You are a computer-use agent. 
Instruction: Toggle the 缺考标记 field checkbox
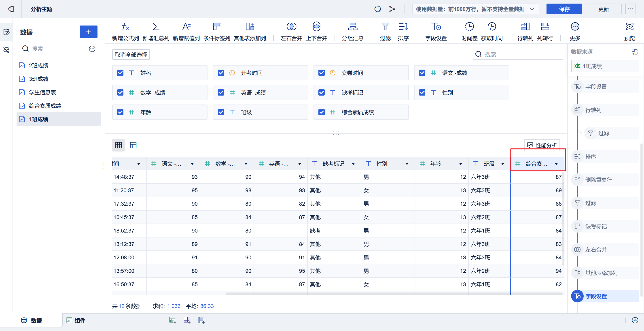[x=322, y=93]
